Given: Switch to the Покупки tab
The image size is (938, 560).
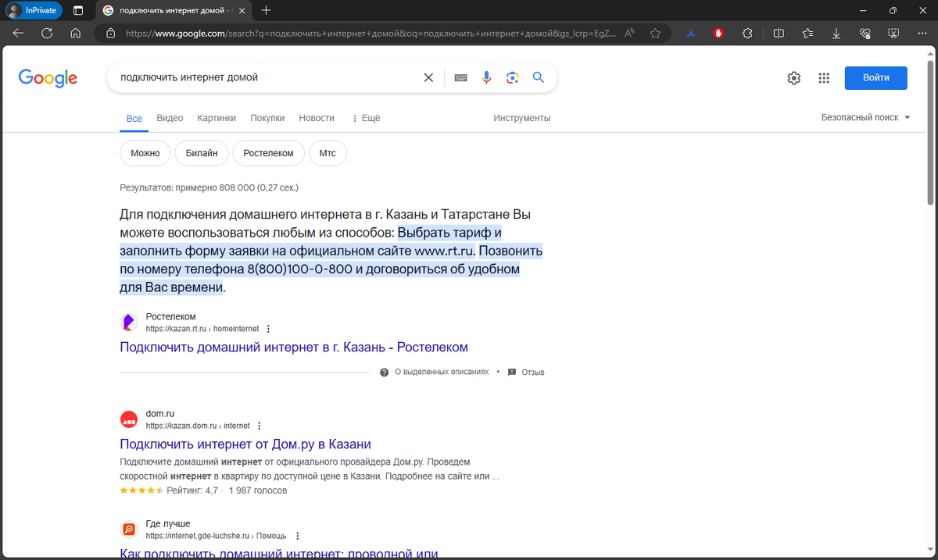Looking at the screenshot, I should (x=267, y=118).
